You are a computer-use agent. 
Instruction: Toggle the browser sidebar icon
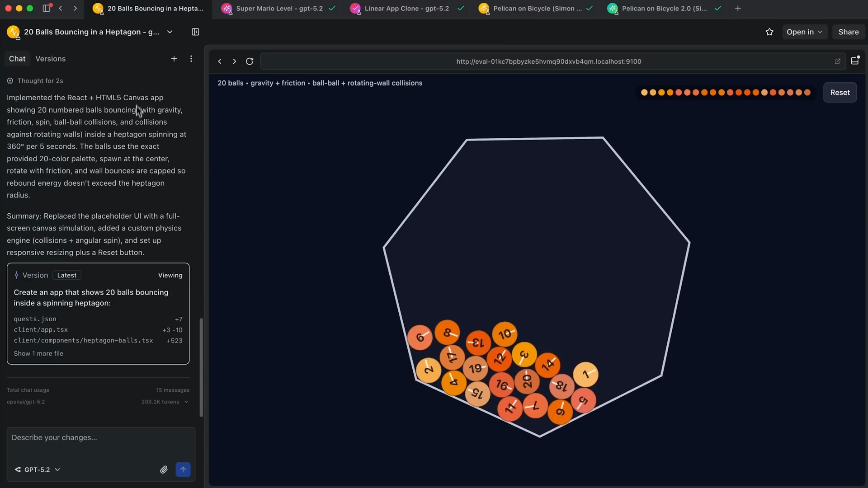[x=46, y=8]
